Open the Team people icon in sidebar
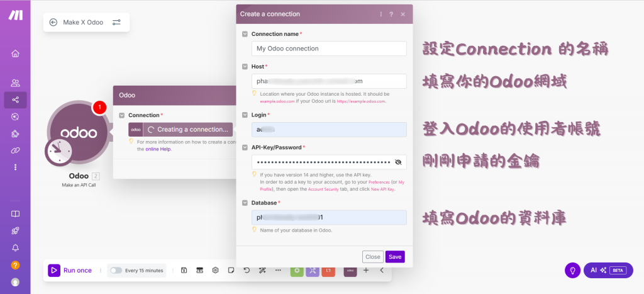644x294 pixels. pos(15,83)
